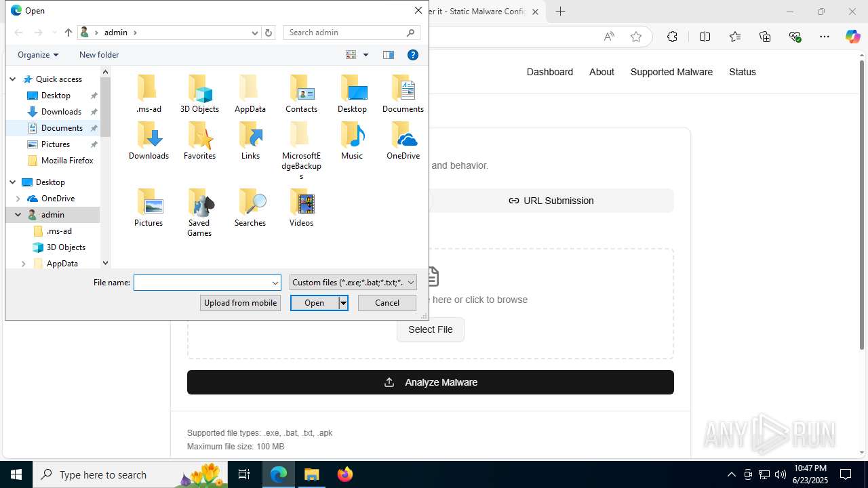Open the Organize dropdown menu
This screenshot has width=868, height=488.
(x=38, y=55)
